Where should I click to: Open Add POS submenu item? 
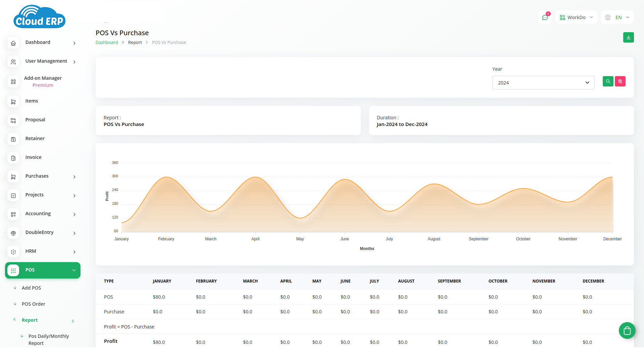point(31,288)
